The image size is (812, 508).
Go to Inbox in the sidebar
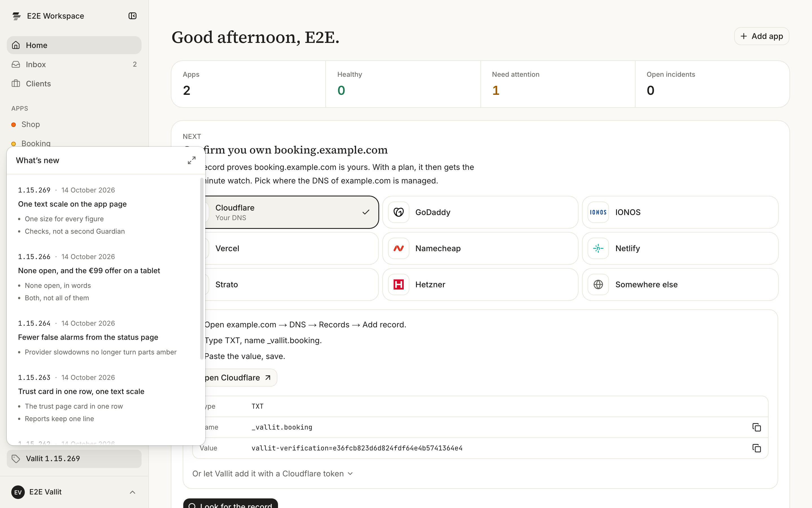click(x=74, y=64)
